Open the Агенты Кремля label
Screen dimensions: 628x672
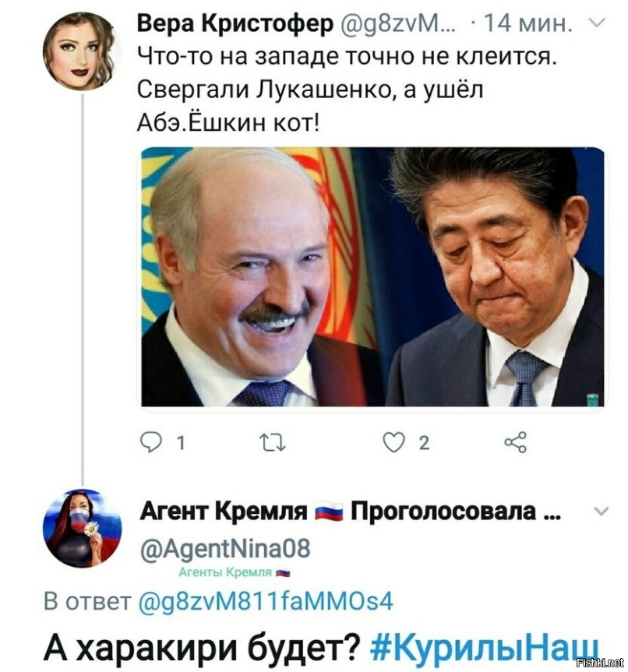(225, 572)
